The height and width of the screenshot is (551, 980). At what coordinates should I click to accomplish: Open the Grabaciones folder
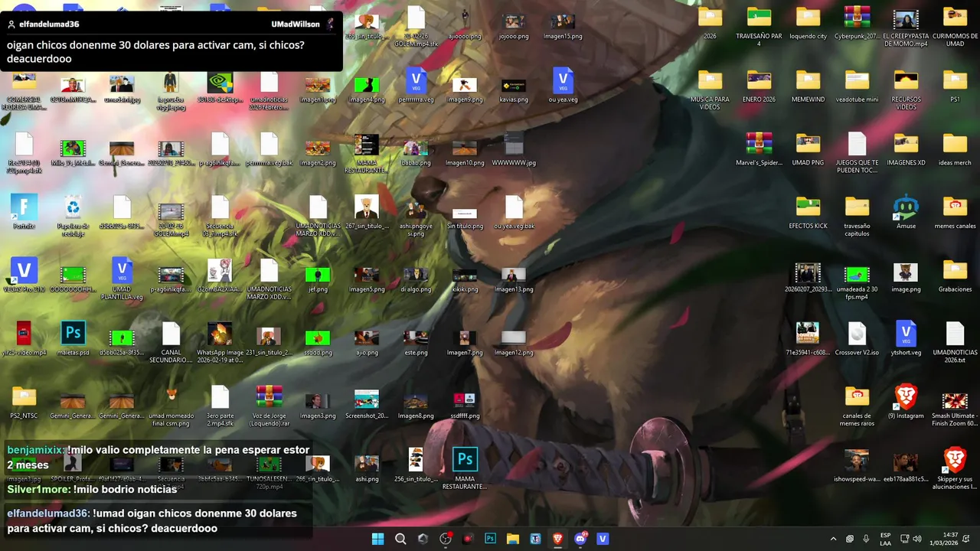[955, 275]
